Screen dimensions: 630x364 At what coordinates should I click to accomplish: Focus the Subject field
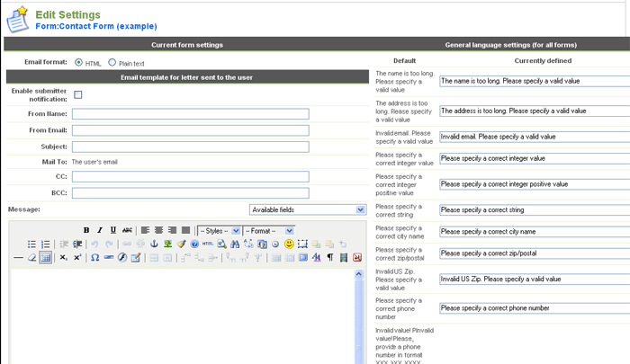tap(191, 146)
